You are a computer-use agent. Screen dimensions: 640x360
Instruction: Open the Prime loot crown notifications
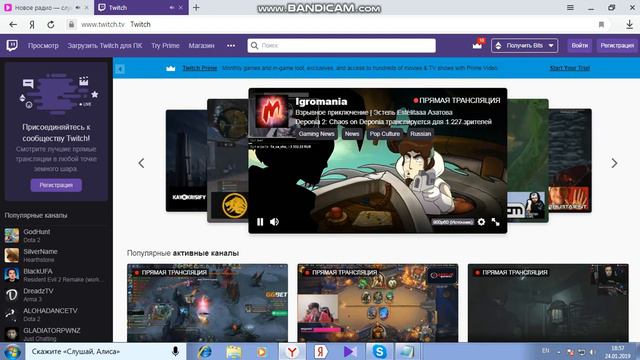tap(478, 45)
